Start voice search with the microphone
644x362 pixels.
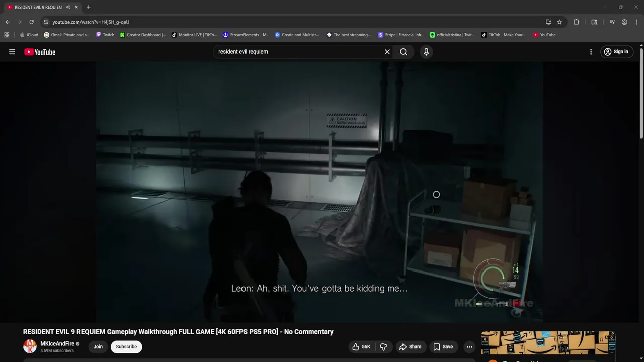(x=426, y=52)
